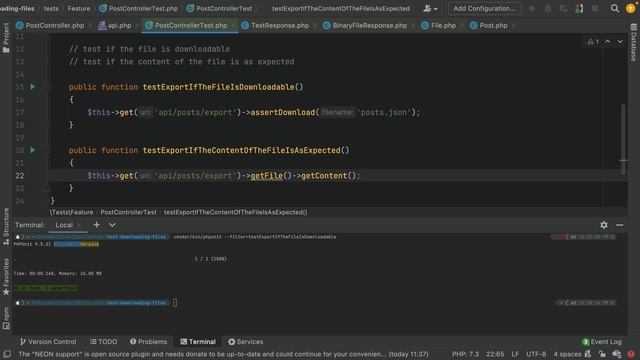Image resolution: width=640 pixels, height=360 pixels.
Task: Add a new terminal session tab
Action: click(96, 225)
